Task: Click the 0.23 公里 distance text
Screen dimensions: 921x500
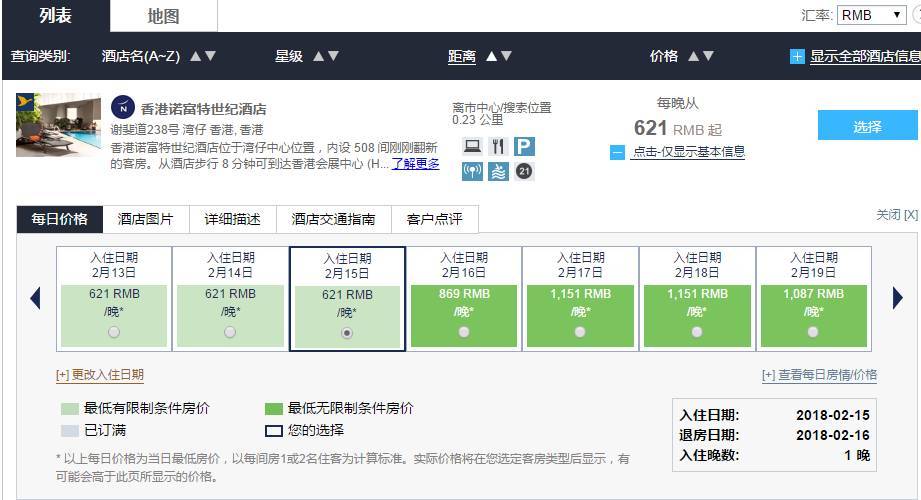Action: pyautogui.click(x=478, y=120)
